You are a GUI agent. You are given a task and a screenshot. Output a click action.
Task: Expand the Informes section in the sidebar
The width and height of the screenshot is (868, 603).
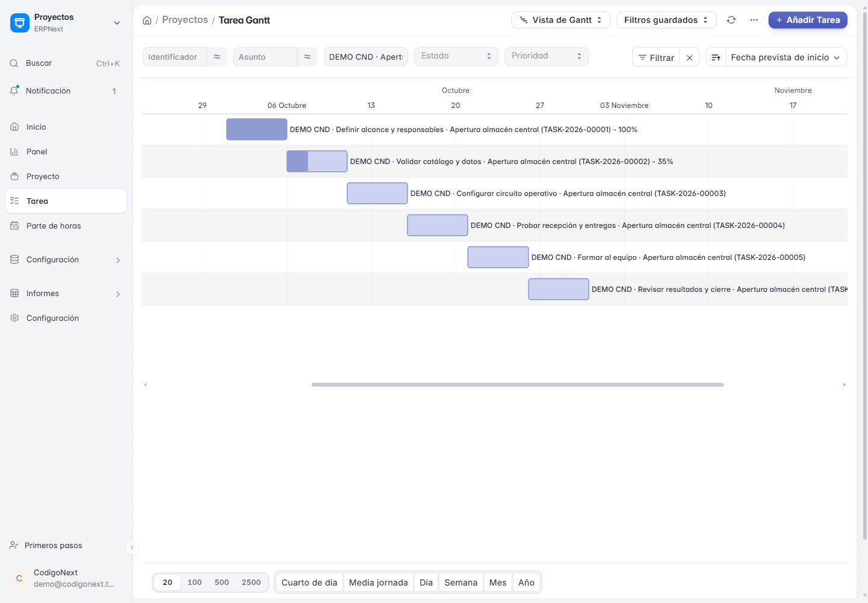coord(66,294)
